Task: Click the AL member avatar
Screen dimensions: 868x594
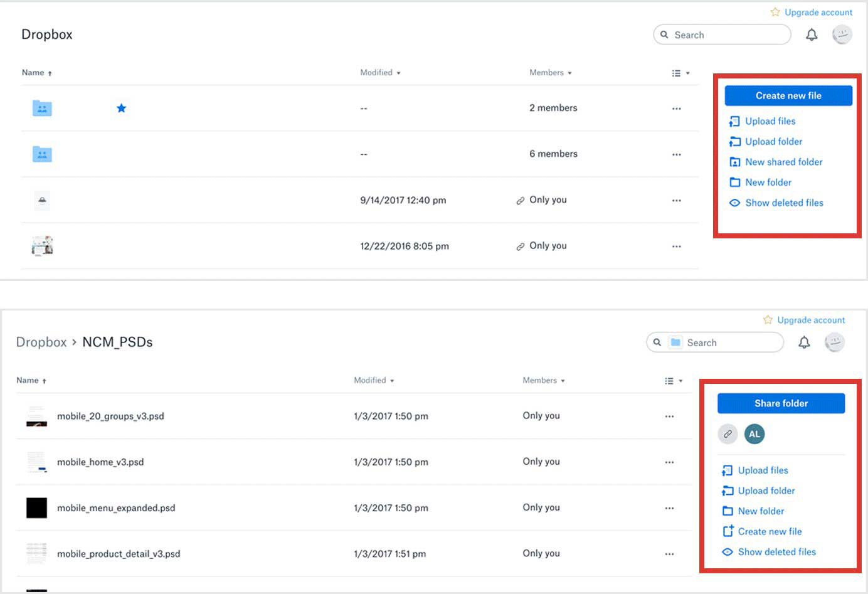Action: click(754, 434)
